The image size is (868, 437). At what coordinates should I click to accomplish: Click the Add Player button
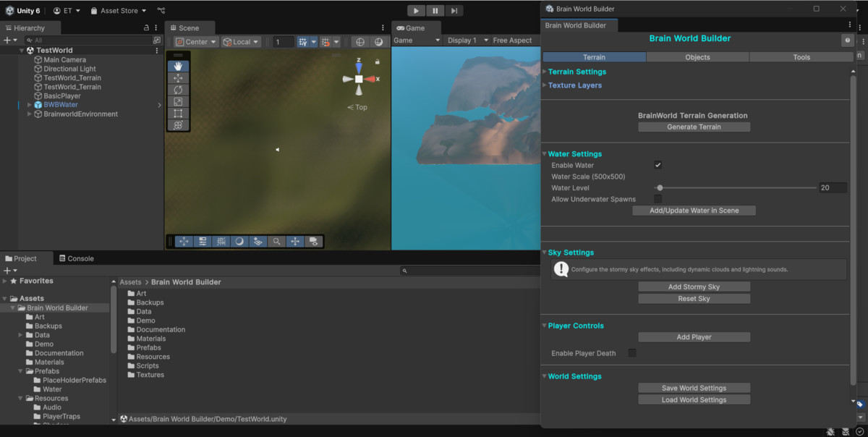coord(694,337)
